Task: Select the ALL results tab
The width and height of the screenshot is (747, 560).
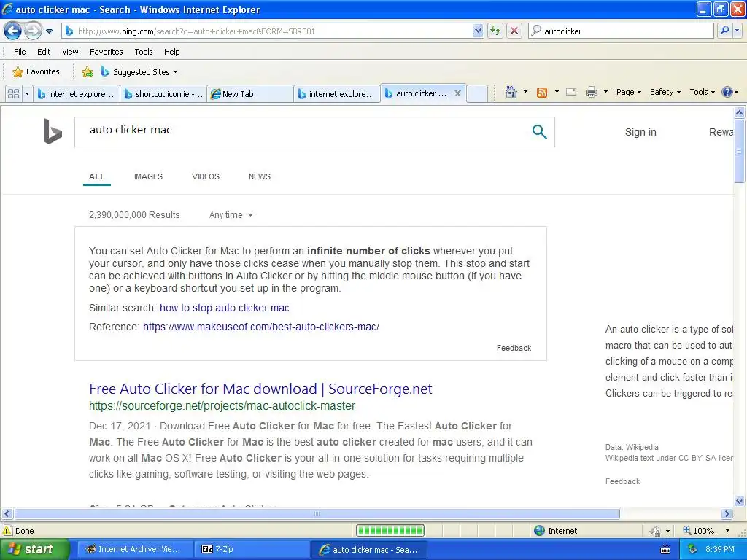Action: [x=97, y=176]
